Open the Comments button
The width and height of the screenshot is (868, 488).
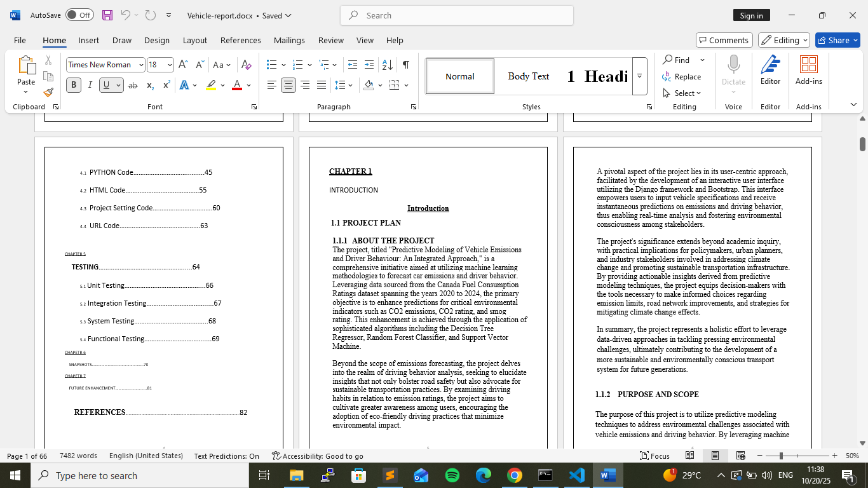[x=722, y=40]
